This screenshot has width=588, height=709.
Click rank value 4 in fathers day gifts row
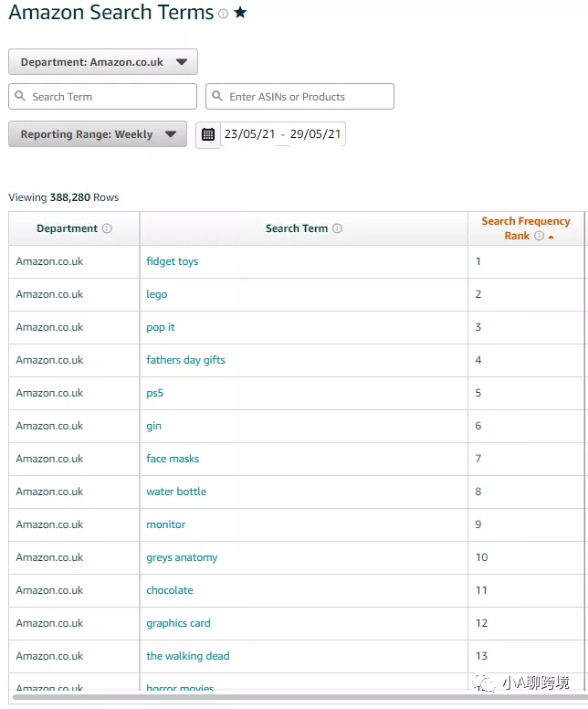tap(478, 360)
